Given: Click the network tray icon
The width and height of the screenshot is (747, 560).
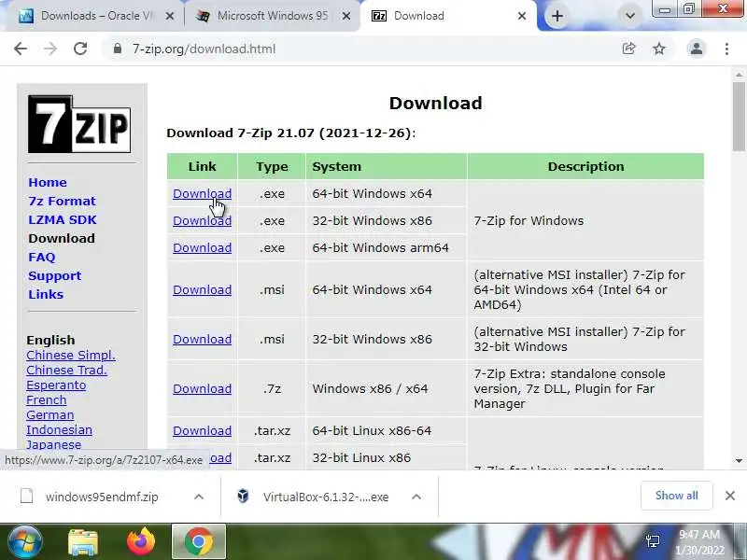Looking at the screenshot, I should click(653, 541).
